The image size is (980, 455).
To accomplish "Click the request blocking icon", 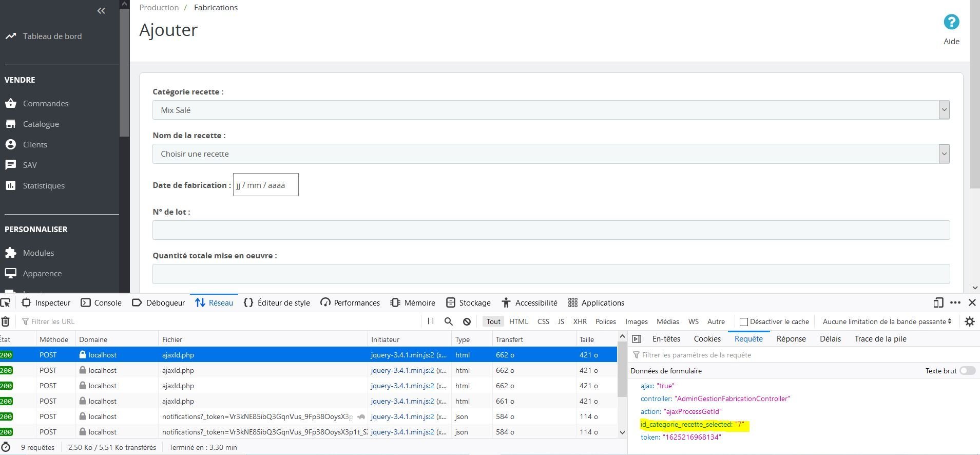I will (467, 321).
